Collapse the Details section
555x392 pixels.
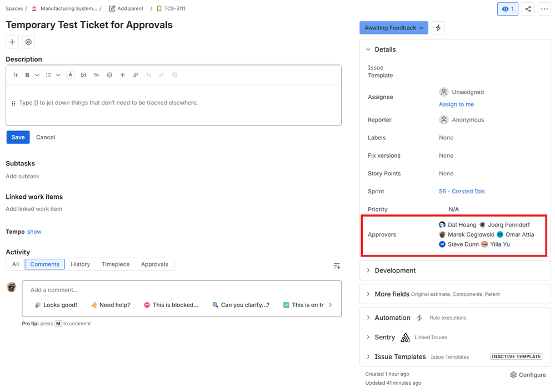coord(368,49)
